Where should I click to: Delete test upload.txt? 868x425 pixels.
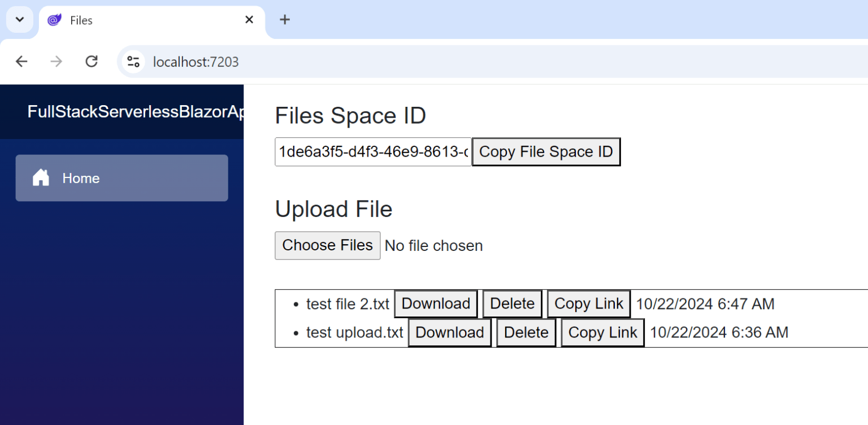[x=526, y=332]
